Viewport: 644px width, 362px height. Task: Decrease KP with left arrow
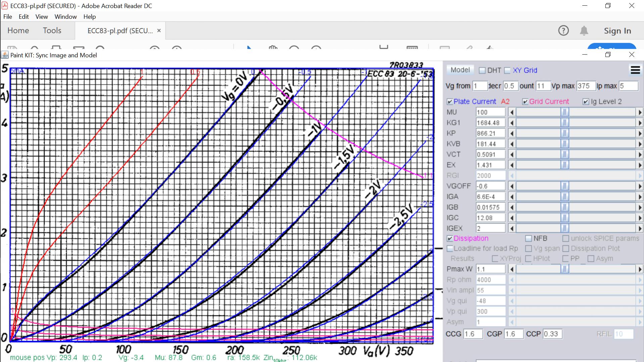(512, 134)
